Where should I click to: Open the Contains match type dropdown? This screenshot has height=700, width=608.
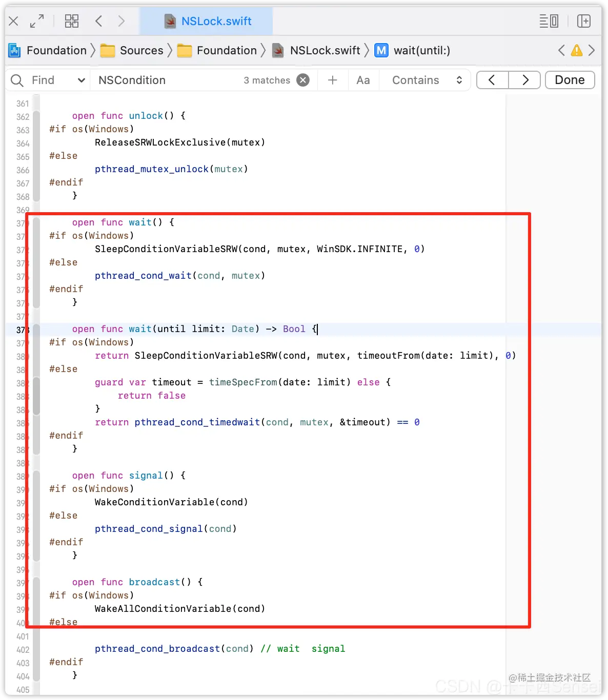tap(428, 80)
